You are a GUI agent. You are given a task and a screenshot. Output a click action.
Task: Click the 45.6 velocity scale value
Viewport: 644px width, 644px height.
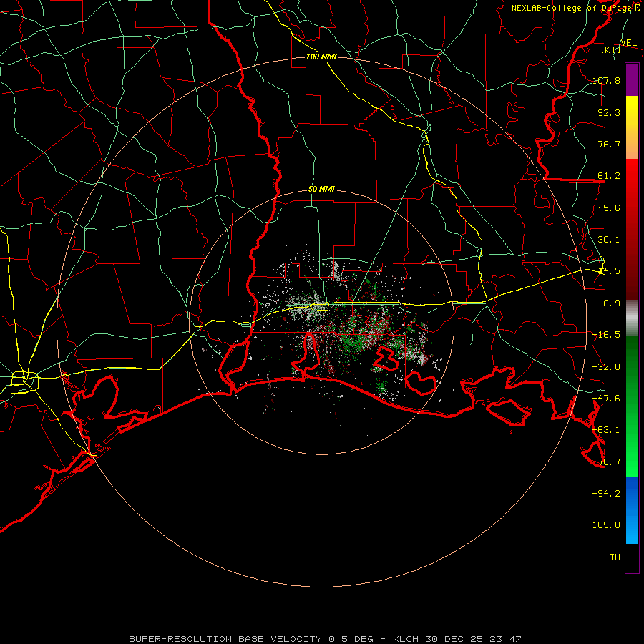click(609, 208)
